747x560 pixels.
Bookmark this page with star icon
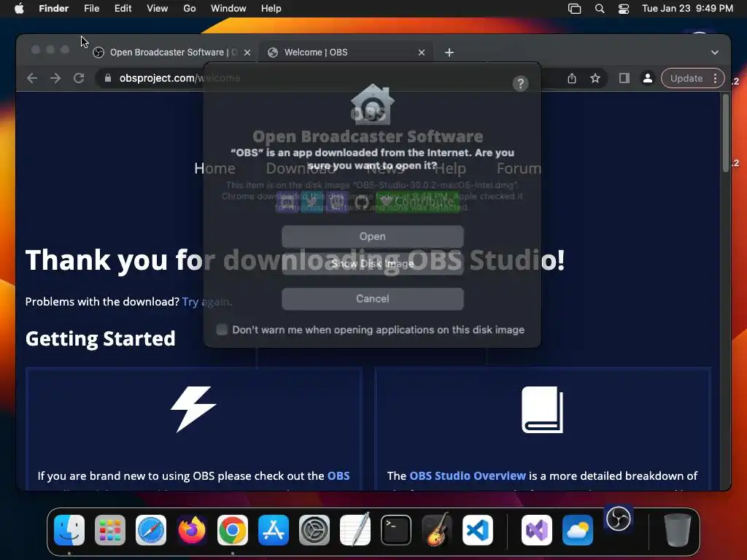(x=595, y=79)
